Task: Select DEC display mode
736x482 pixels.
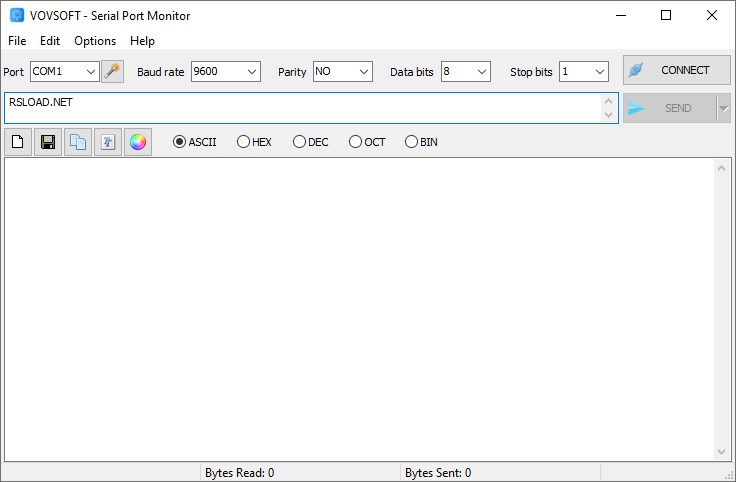Action: click(310, 142)
